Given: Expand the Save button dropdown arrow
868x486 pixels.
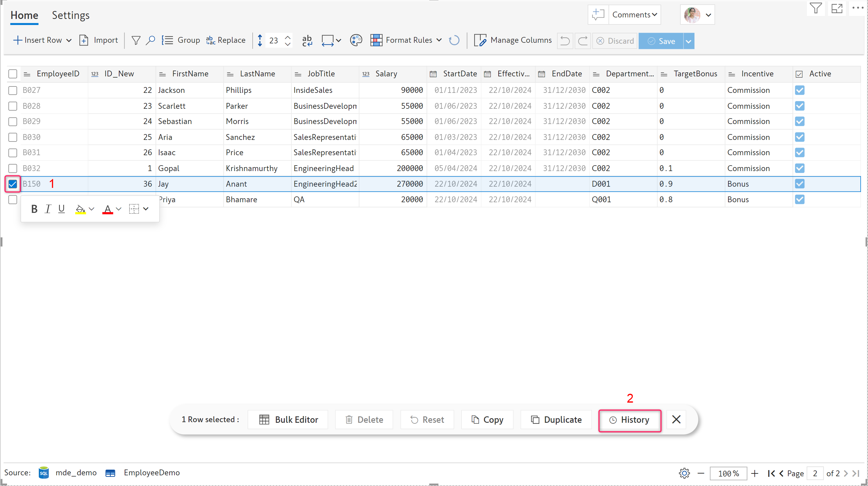Looking at the screenshot, I should tap(688, 41).
